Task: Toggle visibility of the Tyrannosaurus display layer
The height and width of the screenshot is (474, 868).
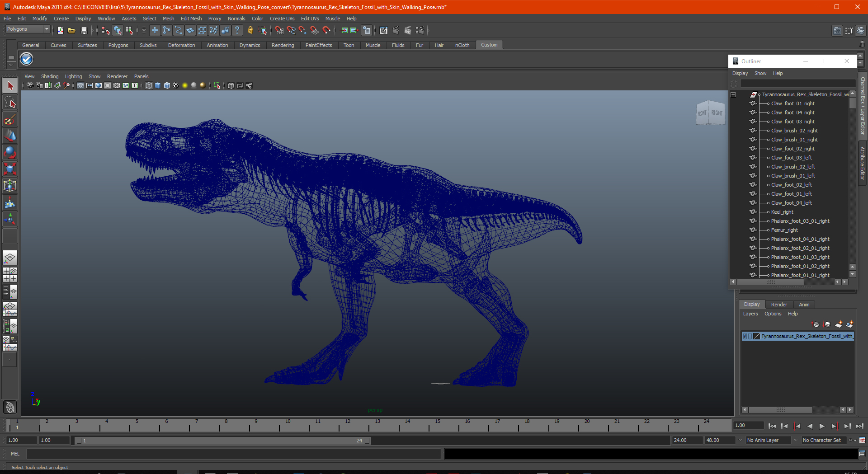Action: pyautogui.click(x=745, y=336)
